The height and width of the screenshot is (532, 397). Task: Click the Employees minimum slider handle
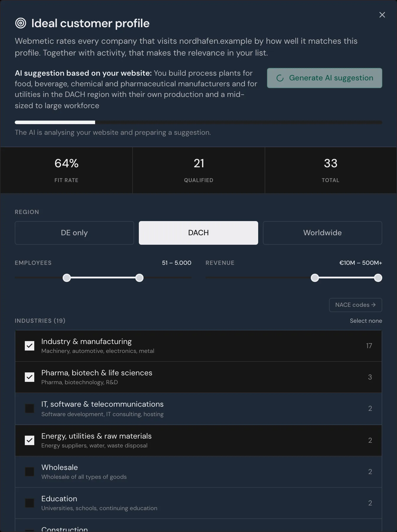click(67, 278)
